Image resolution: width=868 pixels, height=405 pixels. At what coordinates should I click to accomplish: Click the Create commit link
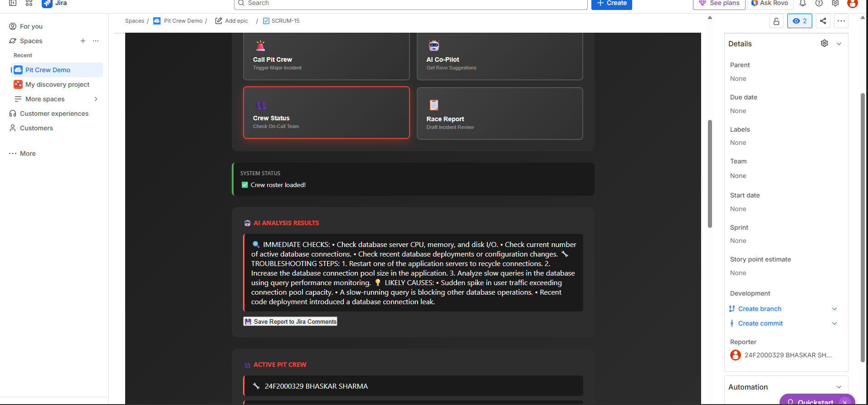pyautogui.click(x=761, y=323)
